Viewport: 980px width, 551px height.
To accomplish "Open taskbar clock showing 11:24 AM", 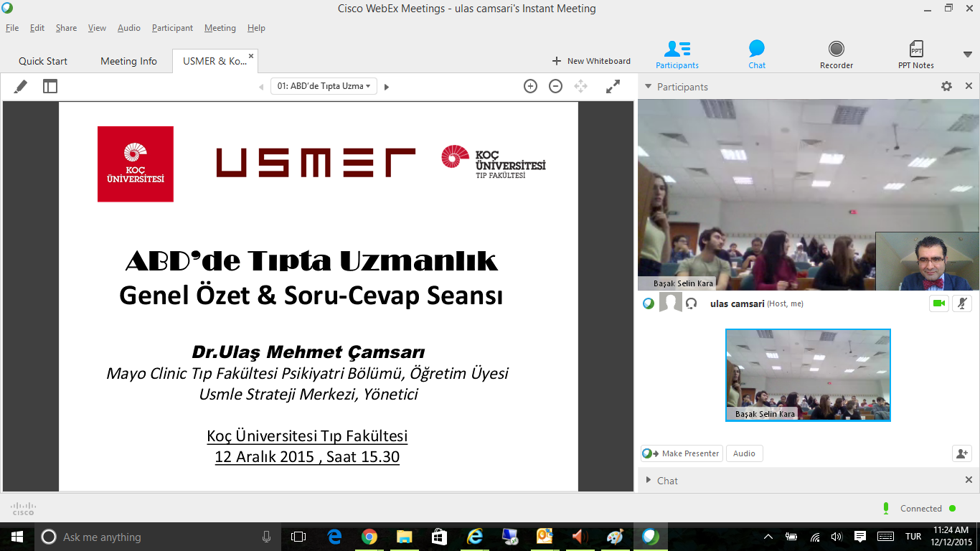I will click(x=952, y=537).
